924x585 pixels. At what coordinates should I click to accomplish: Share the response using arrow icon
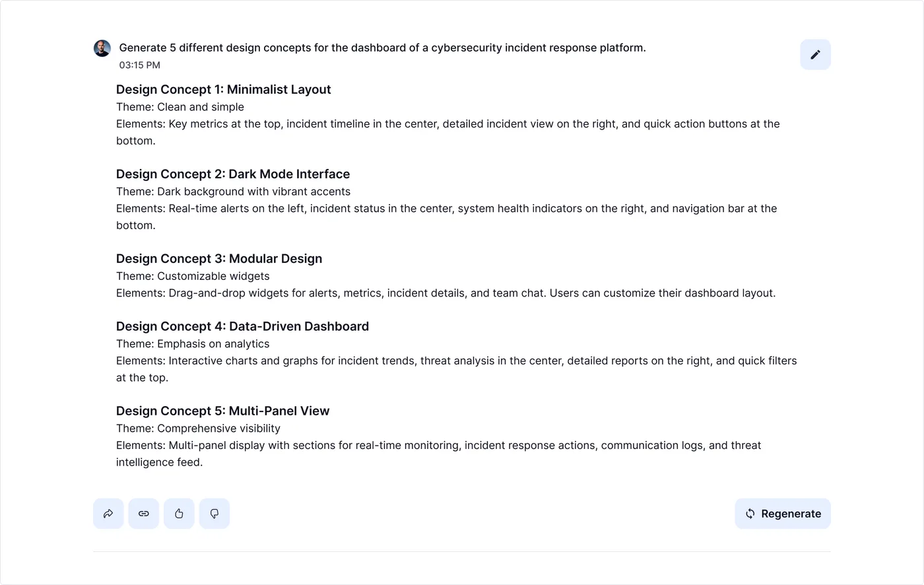click(108, 514)
